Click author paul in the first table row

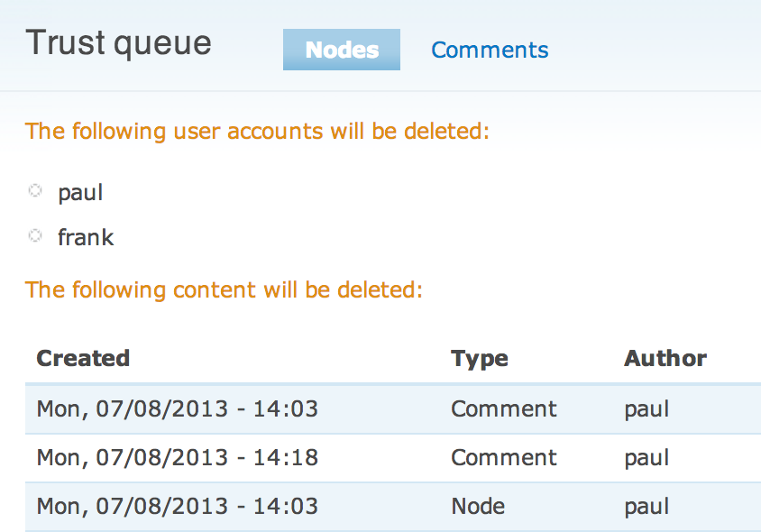[x=646, y=408]
